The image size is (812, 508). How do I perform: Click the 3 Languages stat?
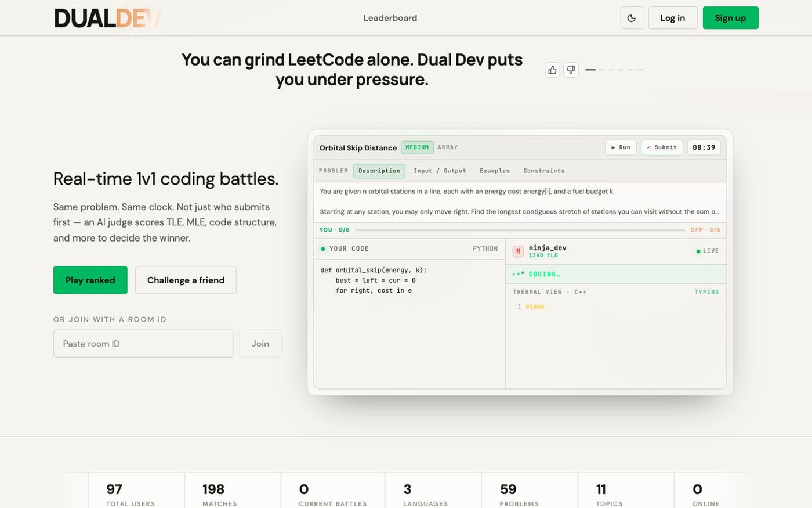coord(433,494)
